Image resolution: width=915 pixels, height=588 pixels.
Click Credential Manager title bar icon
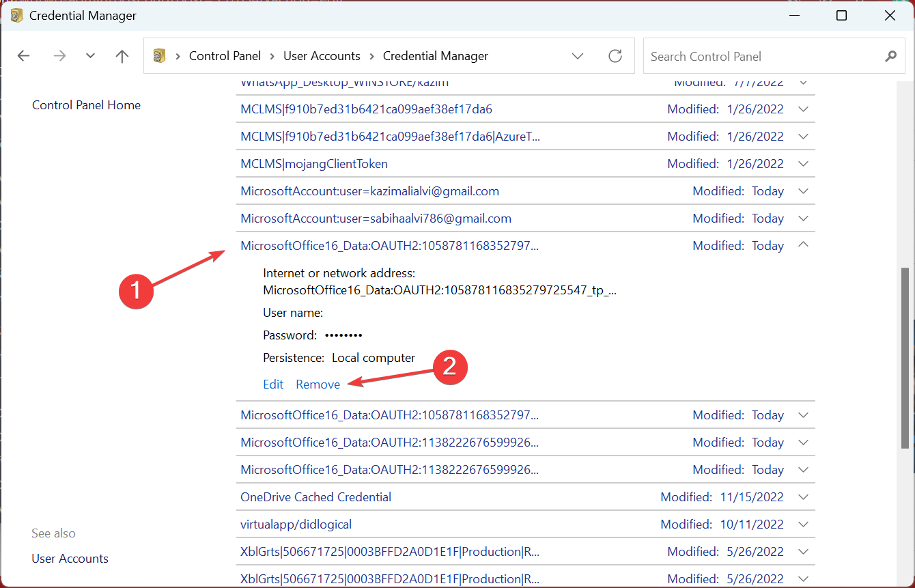pos(16,15)
